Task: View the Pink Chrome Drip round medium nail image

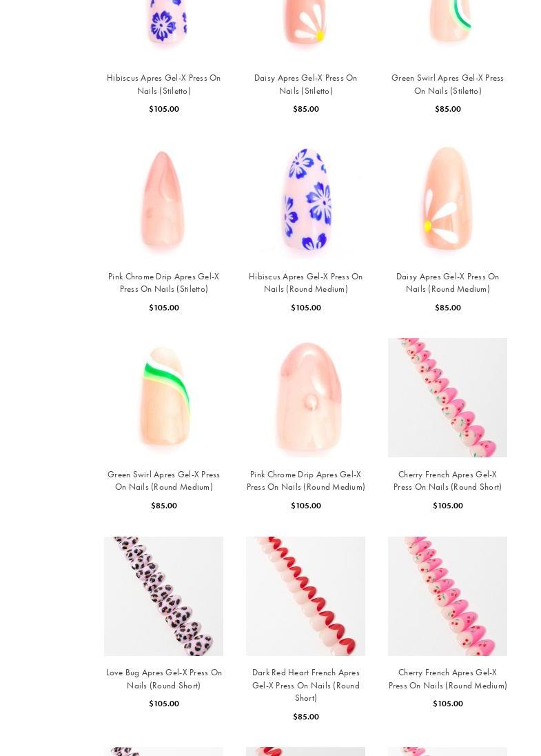Action: [x=305, y=397]
